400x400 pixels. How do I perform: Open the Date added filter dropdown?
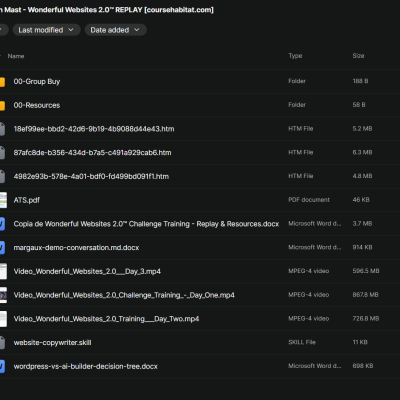[115, 30]
